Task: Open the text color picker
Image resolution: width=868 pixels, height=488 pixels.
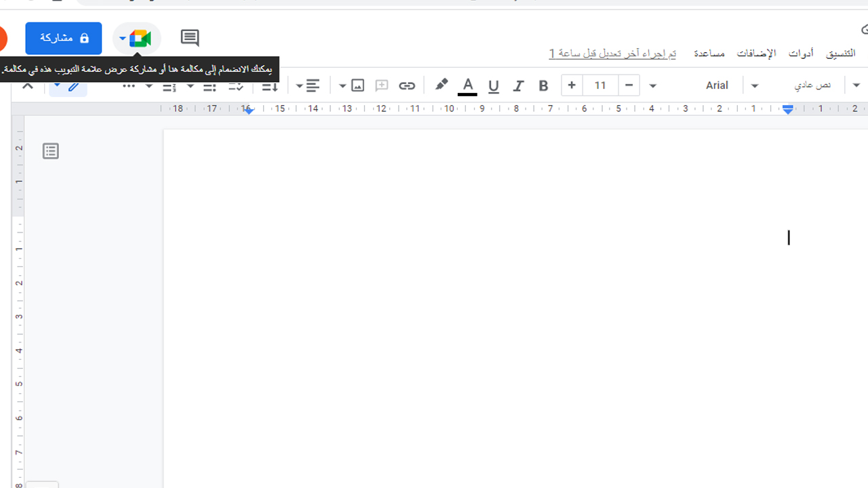Action: tap(467, 86)
